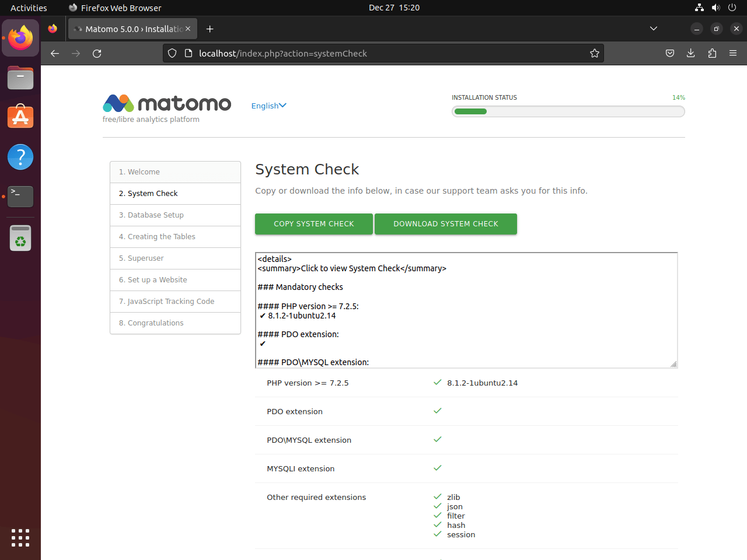The height and width of the screenshot is (560, 747).
Task: Click the site information page icon
Action: [189, 53]
